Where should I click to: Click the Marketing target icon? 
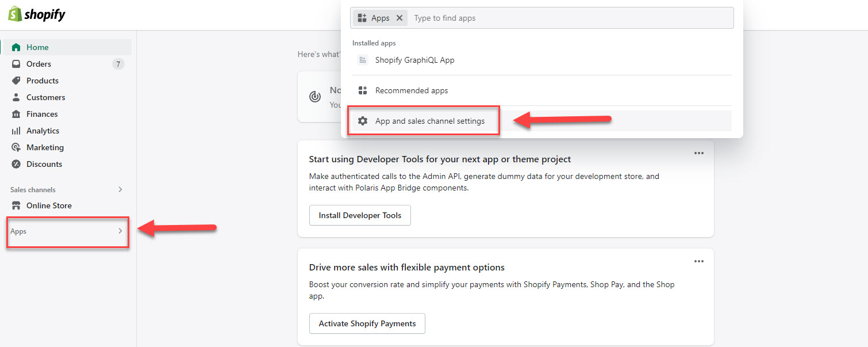pos(16,147)
